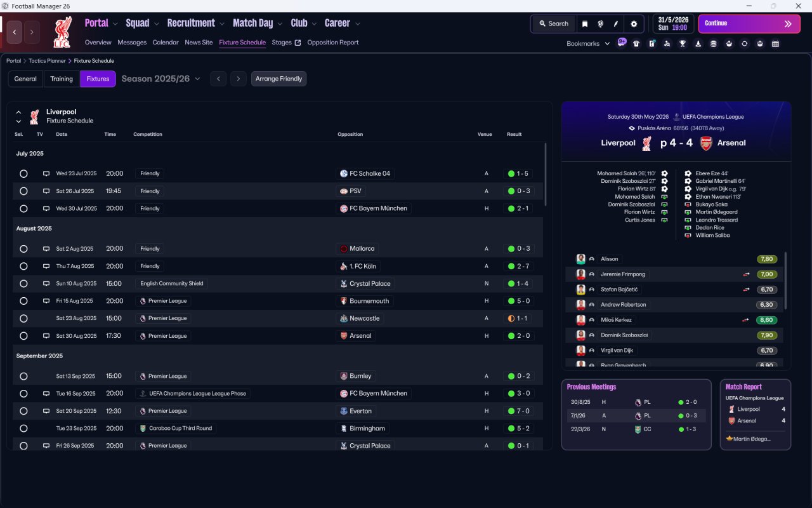
Task: Click the TV icon on the Everton row
Action: coord(46,411)
